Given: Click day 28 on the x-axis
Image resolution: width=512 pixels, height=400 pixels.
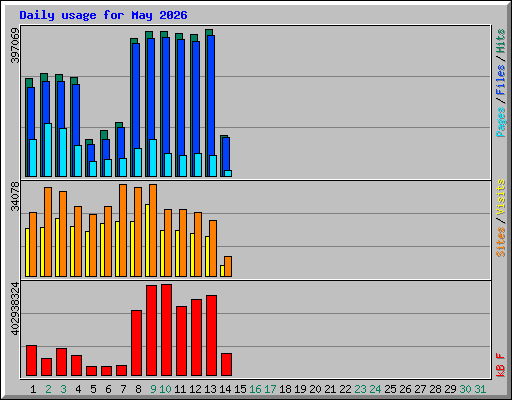Looking at the screenshot, I should tap(435, 389).
